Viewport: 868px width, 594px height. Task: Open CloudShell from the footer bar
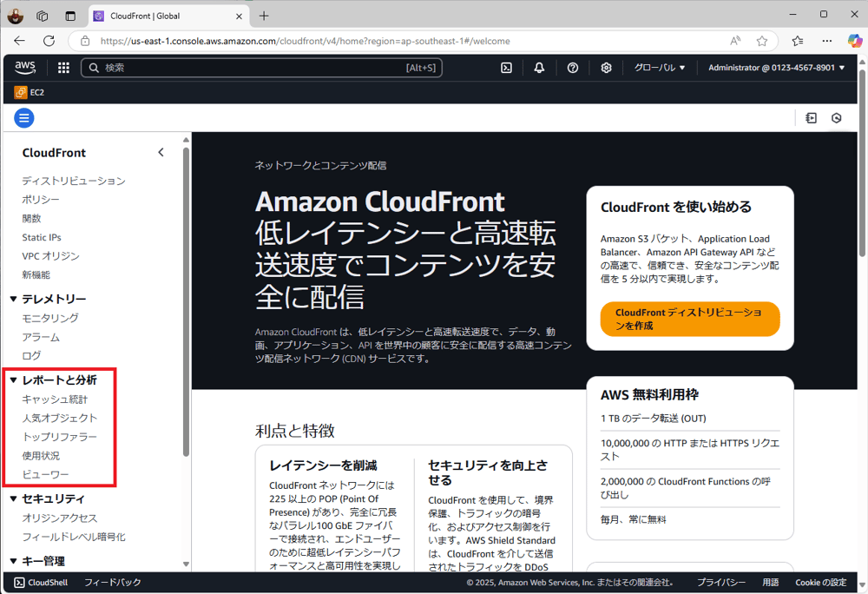tap(41, 583)
